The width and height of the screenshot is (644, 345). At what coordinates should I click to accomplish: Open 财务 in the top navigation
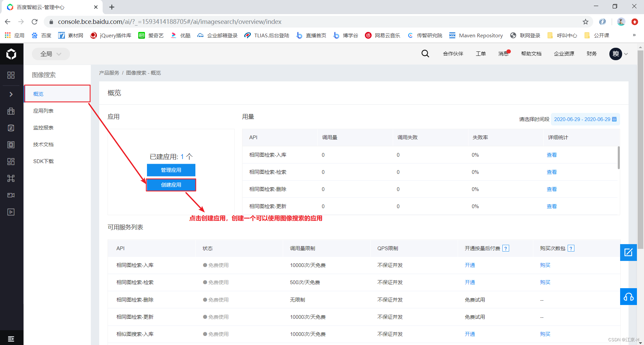(x=592, y=54)
